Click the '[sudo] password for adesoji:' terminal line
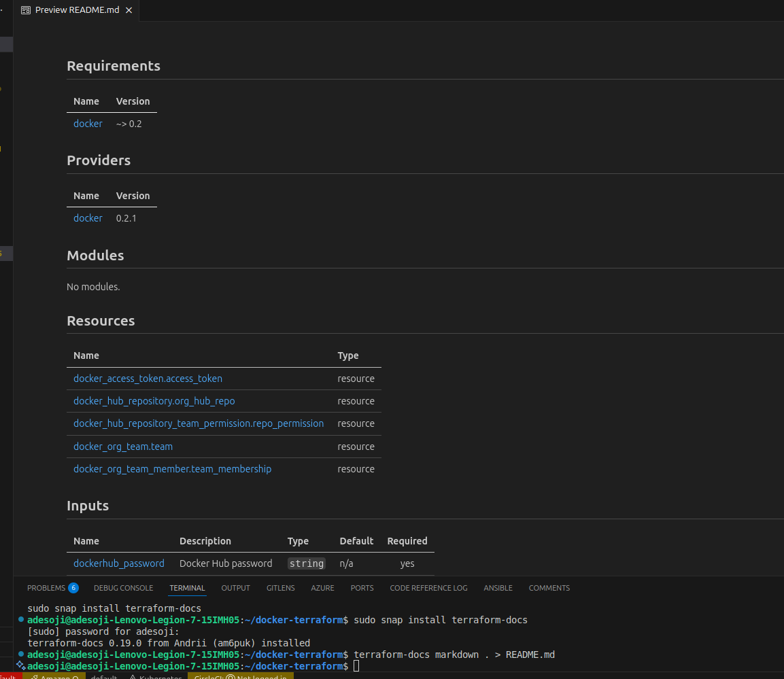 103,631
